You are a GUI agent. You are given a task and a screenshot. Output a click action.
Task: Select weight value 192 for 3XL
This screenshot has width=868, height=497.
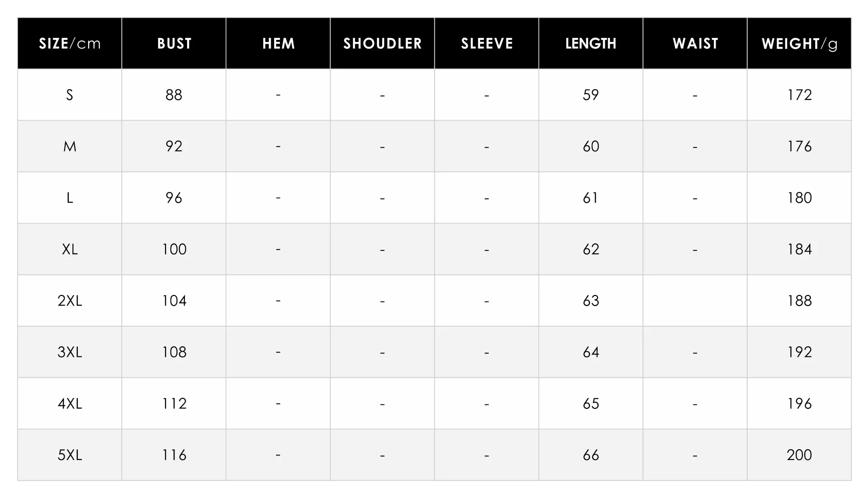(799, 352)
